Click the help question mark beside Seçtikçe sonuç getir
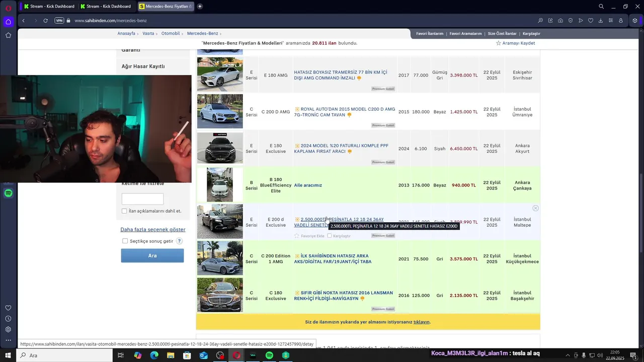Image resolution: width=644 pixels, height=362 pixels. [x=179, y=241]
